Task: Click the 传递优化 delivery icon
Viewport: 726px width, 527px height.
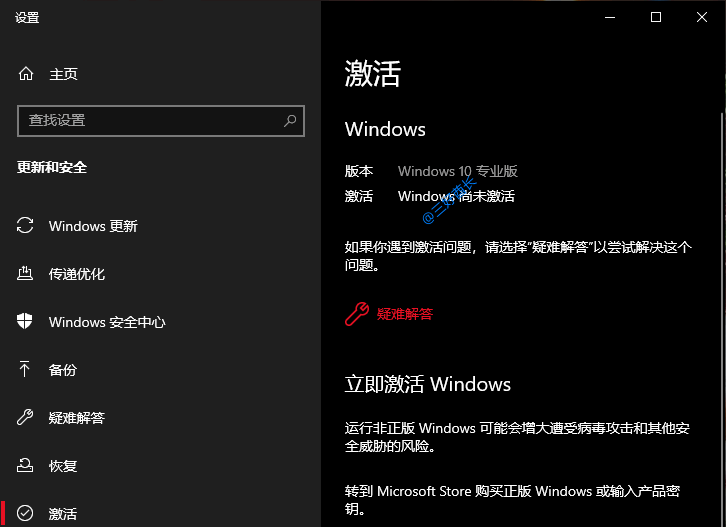Action: click(25, 273)
